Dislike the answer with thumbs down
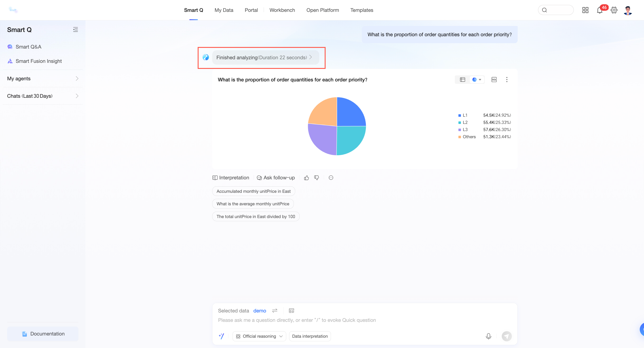Viewport: 644px width, 348px height. 316,178
